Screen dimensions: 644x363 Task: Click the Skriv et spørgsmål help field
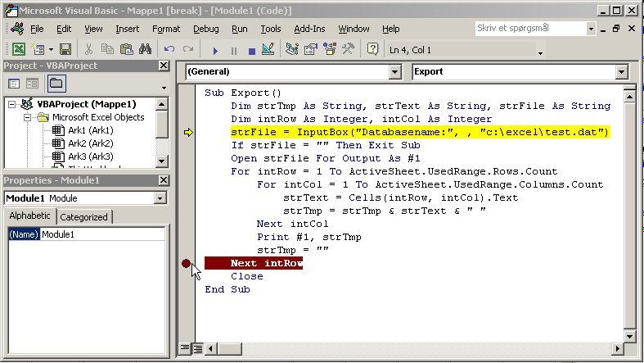click(529, 28)
